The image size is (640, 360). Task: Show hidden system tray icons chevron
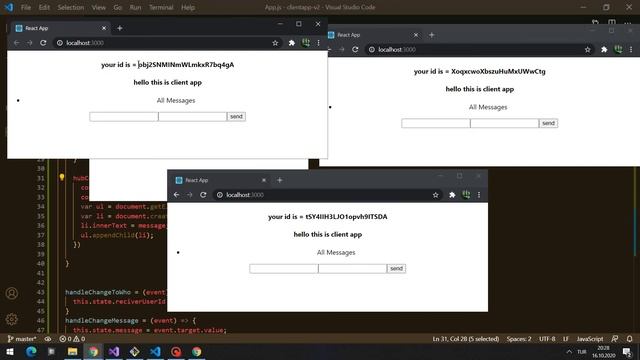point(569,351)
